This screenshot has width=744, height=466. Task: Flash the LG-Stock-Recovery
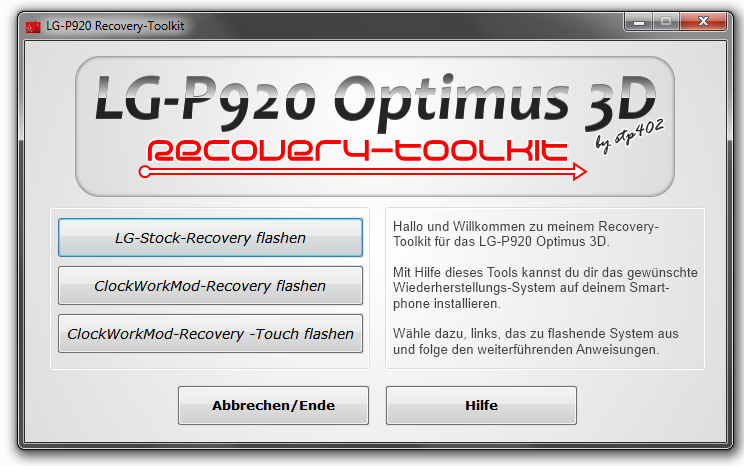(210, 237)
